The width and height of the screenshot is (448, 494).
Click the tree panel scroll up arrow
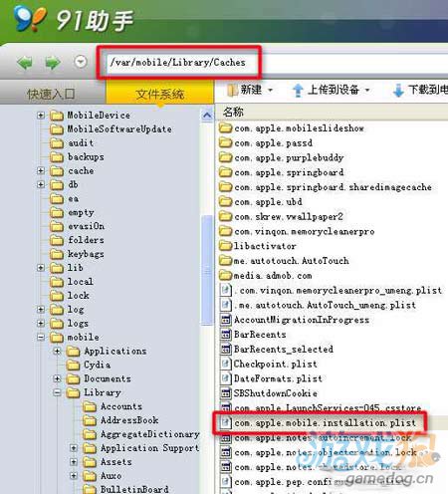point(207,116)
